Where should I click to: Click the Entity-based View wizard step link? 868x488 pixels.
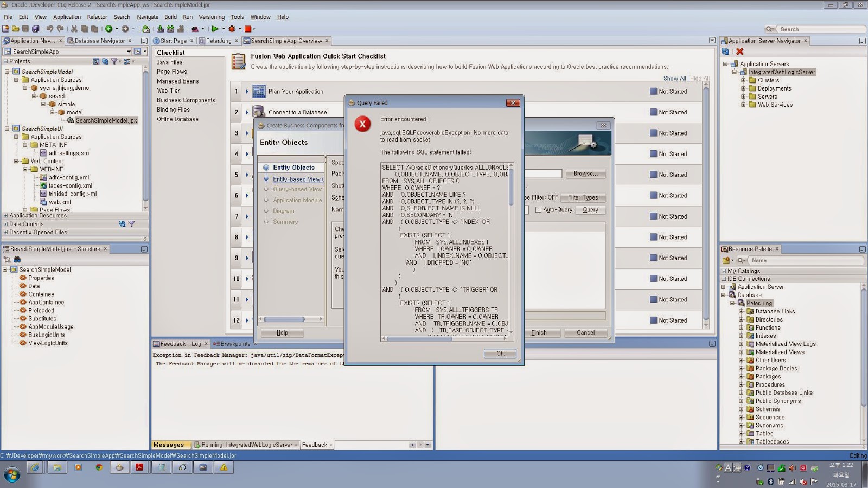pyautogui.click(x=298, y=179)
